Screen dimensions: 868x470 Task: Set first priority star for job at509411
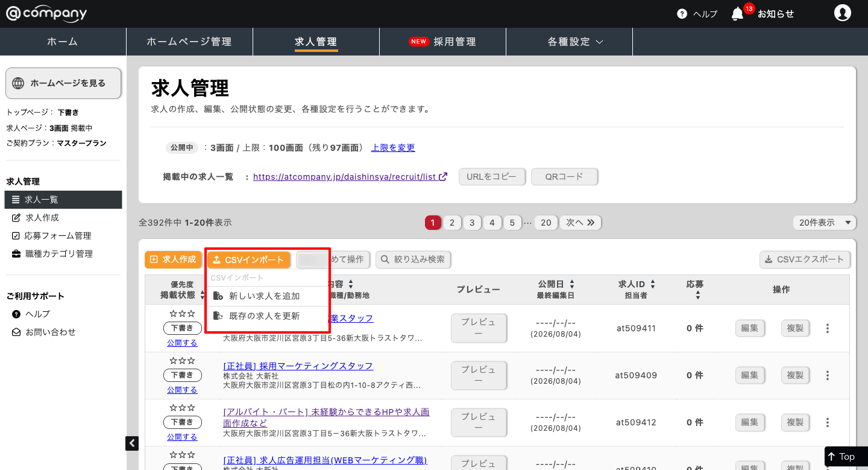click(174, 314)
